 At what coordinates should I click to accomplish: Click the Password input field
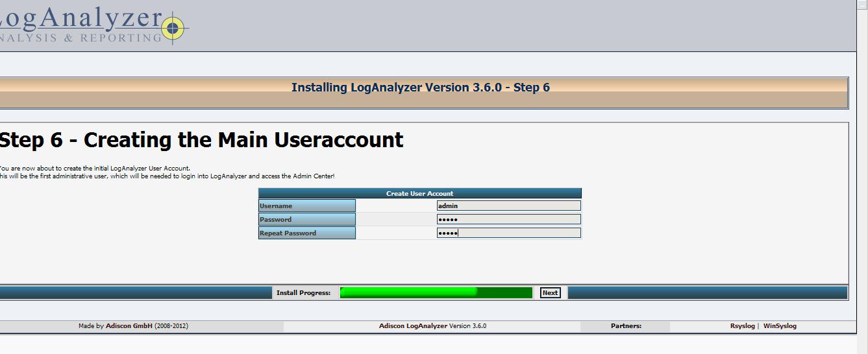[508, 219]
